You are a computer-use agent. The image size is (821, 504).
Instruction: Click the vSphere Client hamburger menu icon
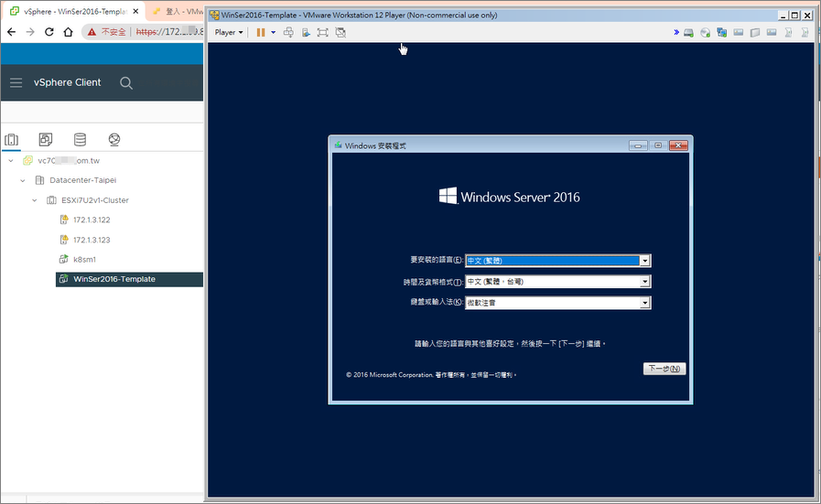[x=16, y=82]
